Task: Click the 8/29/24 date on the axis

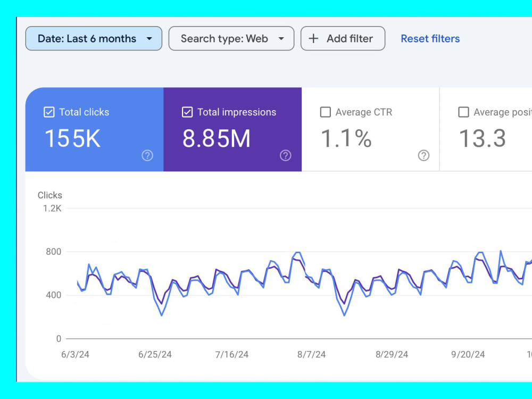Action: [x=392, y=354]
